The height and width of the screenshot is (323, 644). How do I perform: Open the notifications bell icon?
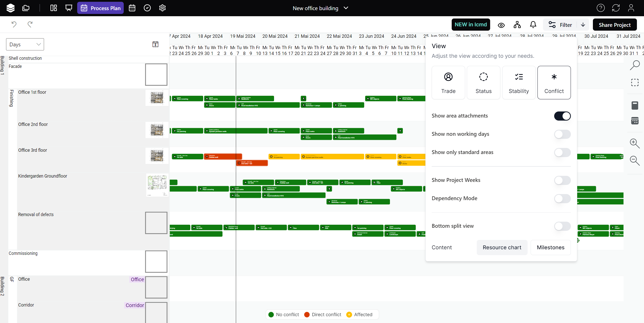[x=533, y=25]
